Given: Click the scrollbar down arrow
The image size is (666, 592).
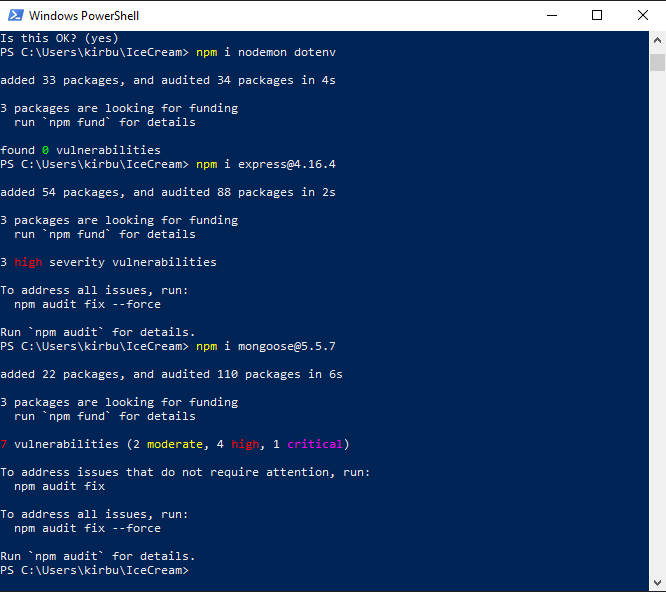Looking at the screenshot, I should pyautogui.click(x=657, y=582).
